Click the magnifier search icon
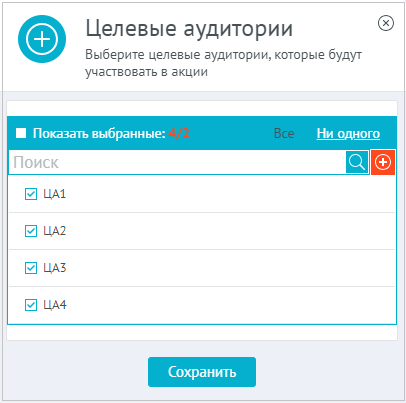This screenshot has width=406, height=403. tap(357, 162)
